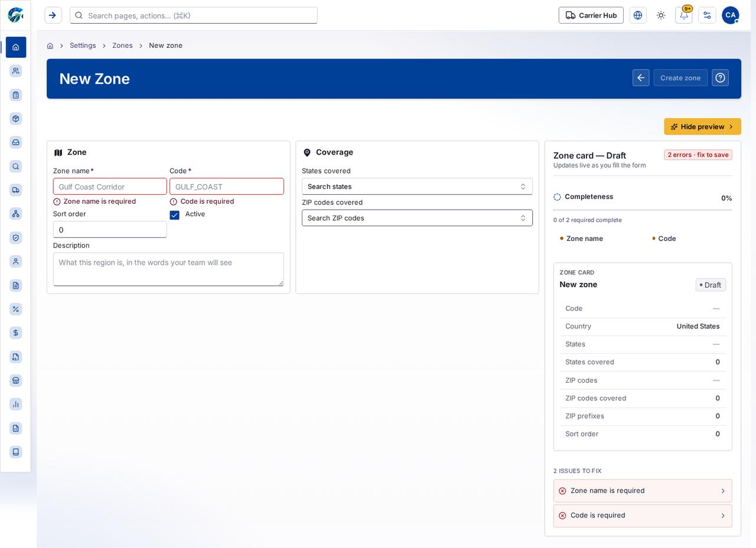Image resolution: width=756 pixels, height=548 pixels.
Task: Click the Hide preview button
Action: [x=702, y=127]
